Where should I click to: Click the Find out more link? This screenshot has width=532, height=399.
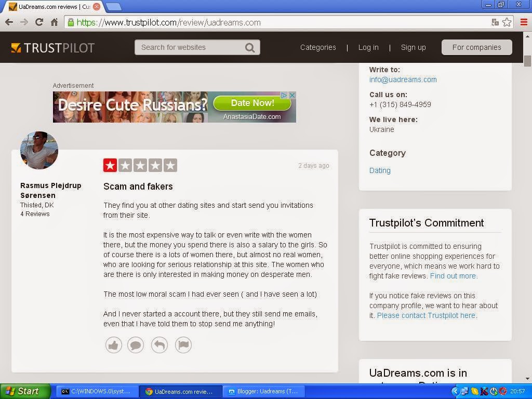point(454,276)
